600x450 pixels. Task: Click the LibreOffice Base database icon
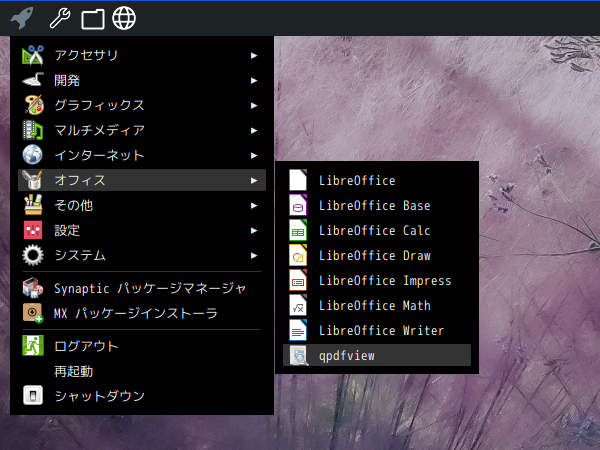point(298,205)
